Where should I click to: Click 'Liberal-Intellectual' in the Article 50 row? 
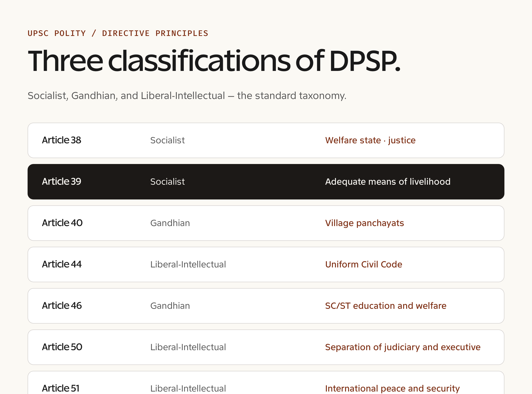tap(188, 347)
